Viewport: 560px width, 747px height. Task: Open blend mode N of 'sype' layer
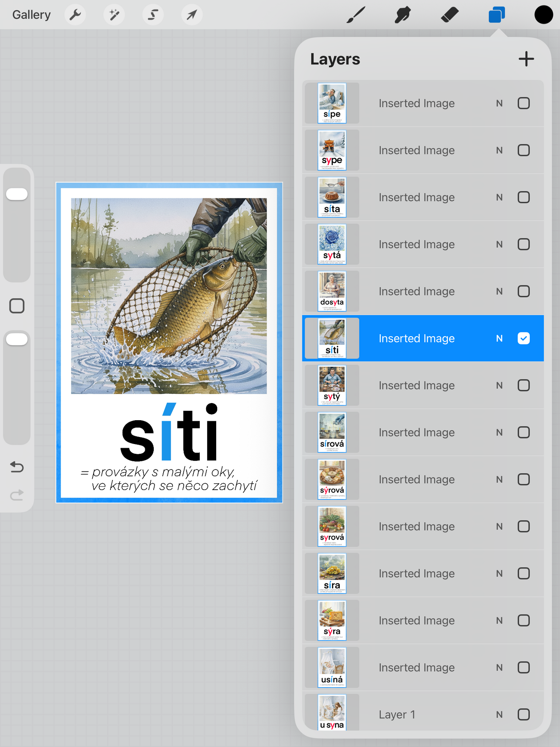pos(499,150)
